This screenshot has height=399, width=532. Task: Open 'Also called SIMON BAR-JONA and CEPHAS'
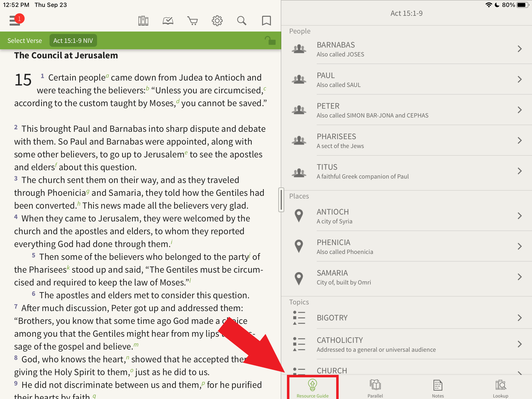tap(372, 116)
